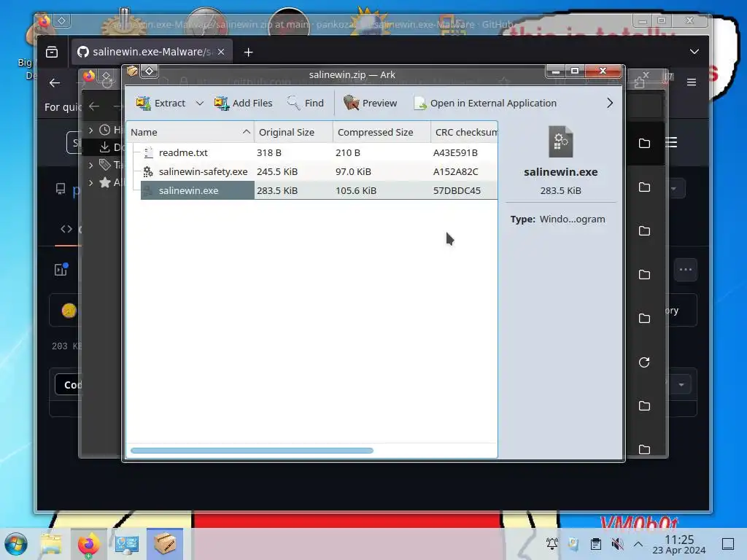Click the GitHub code angle-brackets icon
The height and width of the screenshot is (560, 747).
click(x=66, y=229)
